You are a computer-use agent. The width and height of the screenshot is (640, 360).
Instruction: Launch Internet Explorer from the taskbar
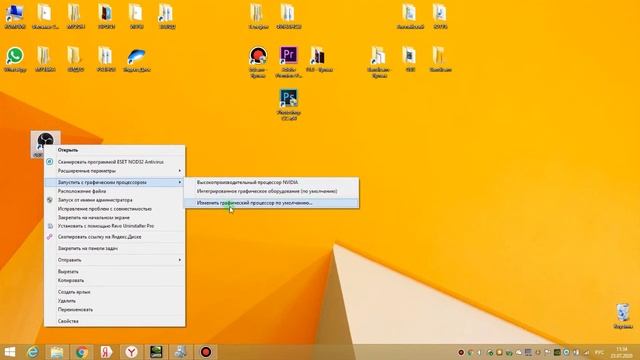point(33,352)
